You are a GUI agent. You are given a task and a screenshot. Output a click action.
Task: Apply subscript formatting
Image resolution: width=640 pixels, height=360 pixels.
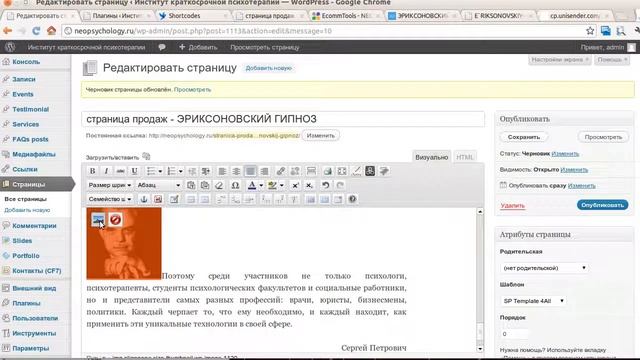tap(309, 185)
